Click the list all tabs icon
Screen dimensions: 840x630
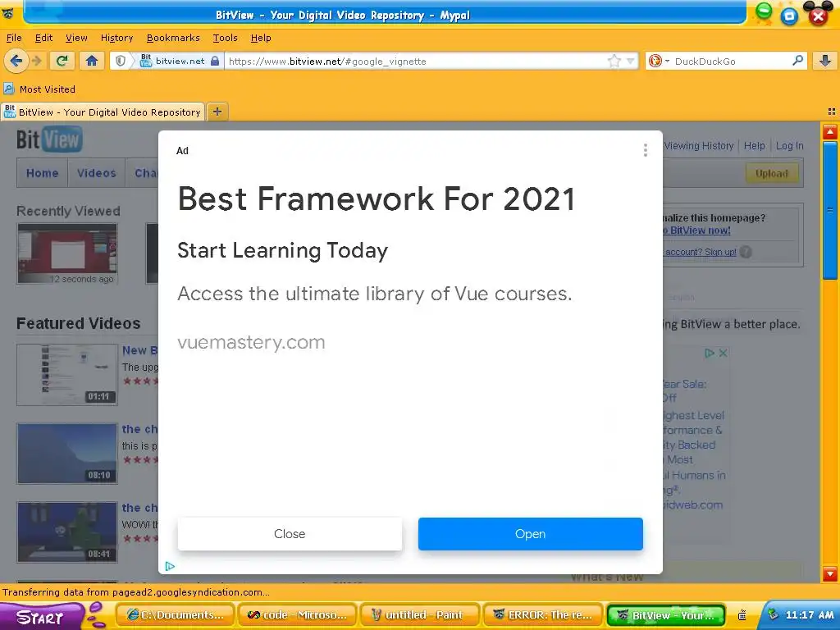pyautogui.click(x=832, y=112)
